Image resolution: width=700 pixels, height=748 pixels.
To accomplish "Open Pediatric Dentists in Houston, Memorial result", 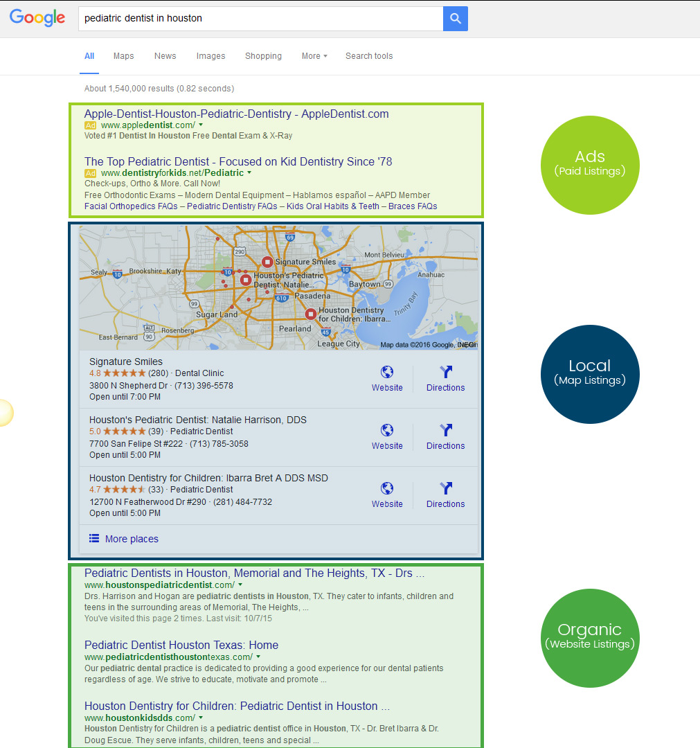I will pyautogui.click(x=254, y=573).
